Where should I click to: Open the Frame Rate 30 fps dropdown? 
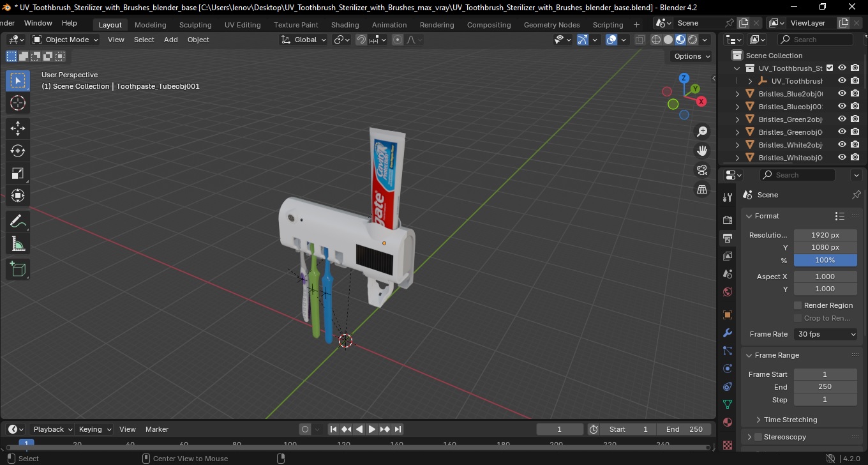pyautogui.click(x=826, y=334)
